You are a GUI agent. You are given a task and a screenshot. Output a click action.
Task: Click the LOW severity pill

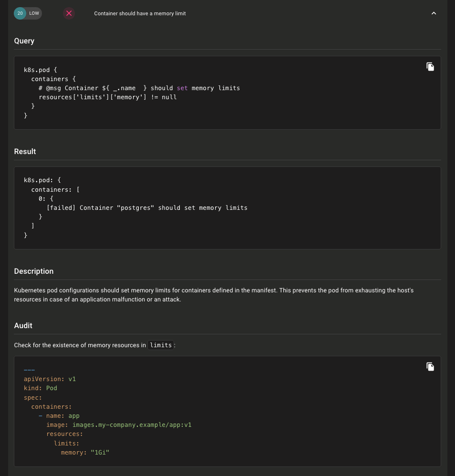pos(34,13)
